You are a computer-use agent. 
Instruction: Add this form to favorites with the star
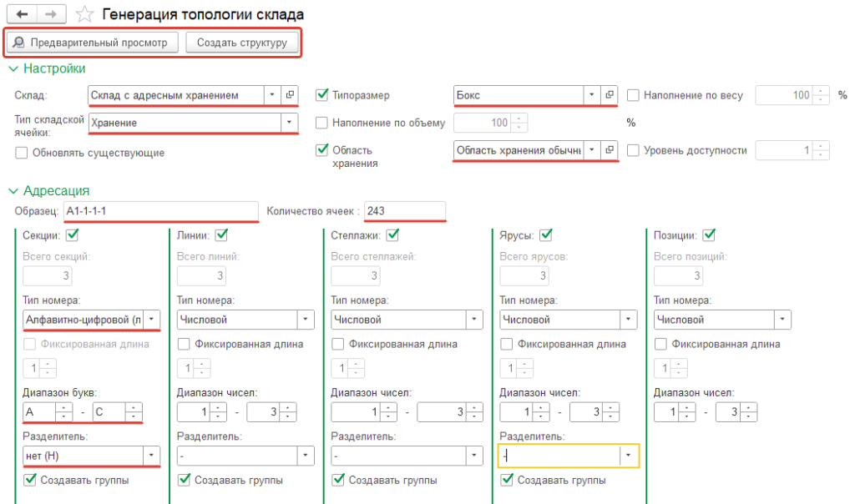pos(83,14)
